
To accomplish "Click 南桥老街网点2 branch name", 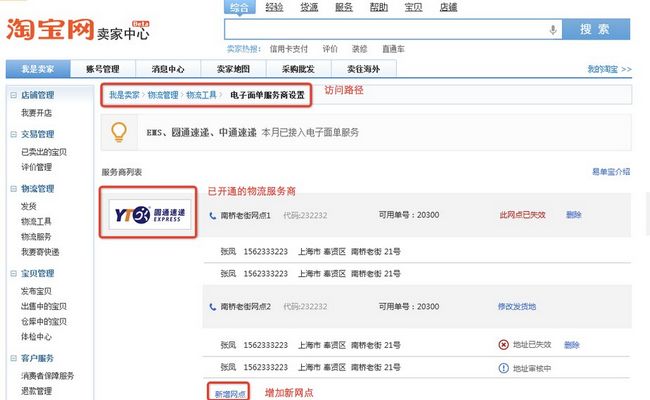I will [245, 307].
